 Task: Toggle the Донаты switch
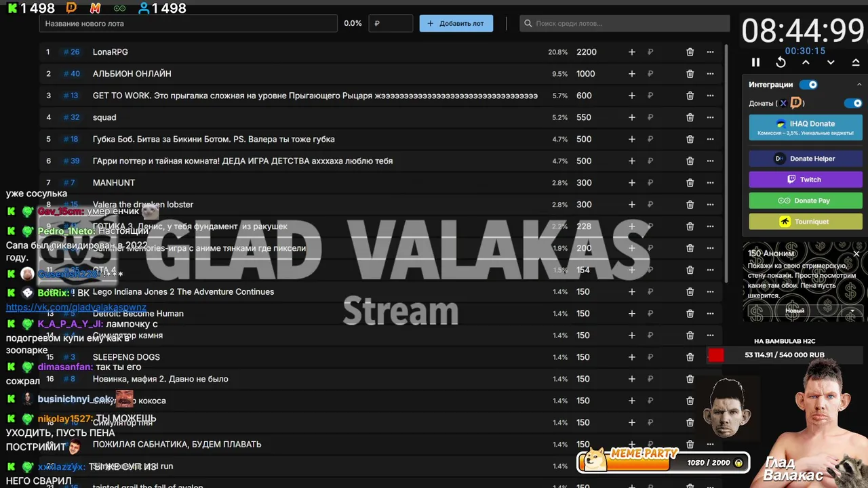tap(853, 103)
